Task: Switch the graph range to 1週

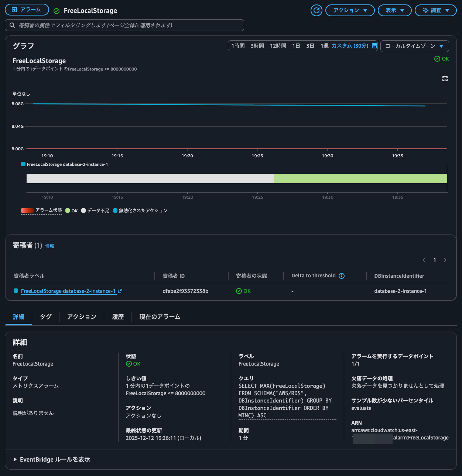Action: [324, 46]
